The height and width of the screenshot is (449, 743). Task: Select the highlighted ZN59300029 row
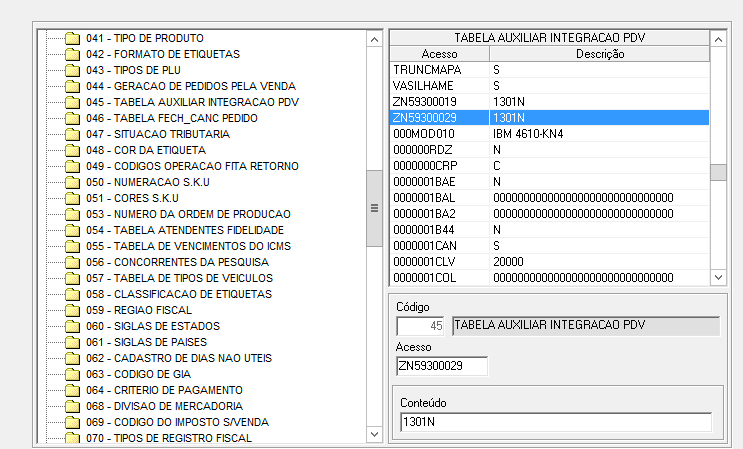[x=550, y=118]
